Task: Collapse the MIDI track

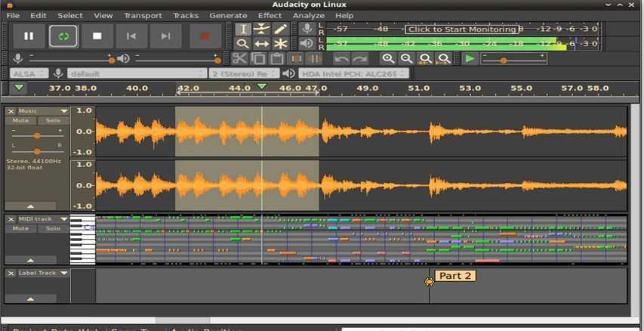Action: coord(30,260)
